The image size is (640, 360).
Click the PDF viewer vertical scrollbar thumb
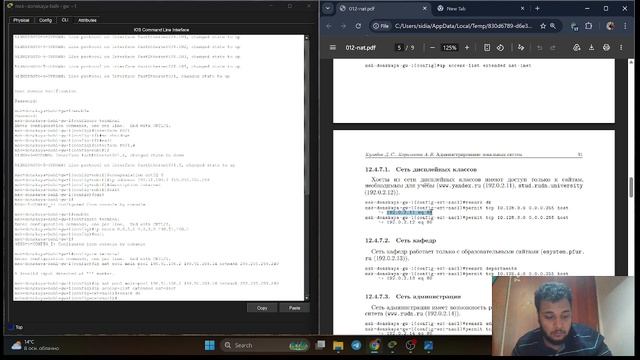631,187
